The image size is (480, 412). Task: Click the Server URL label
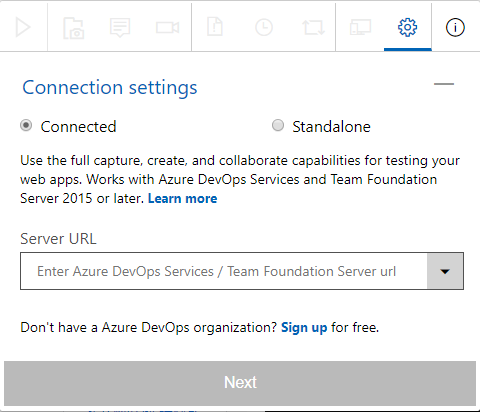(58, 239)
